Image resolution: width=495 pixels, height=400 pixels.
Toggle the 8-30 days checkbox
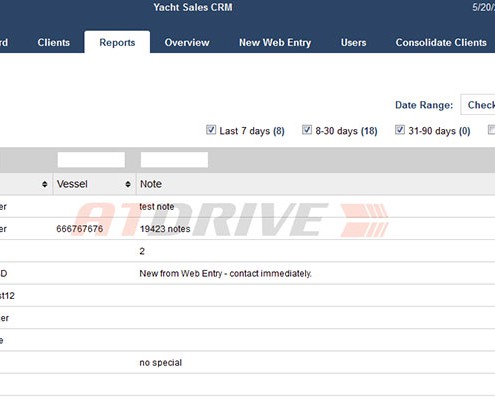point(307,130)
